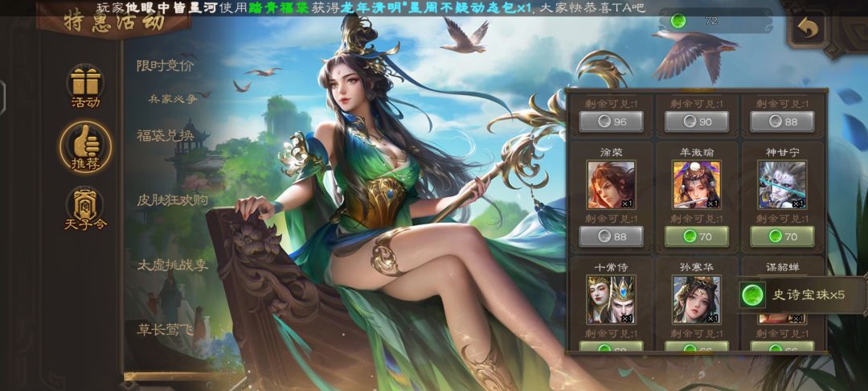View the 羊徽瑜 character portrait

pyautogui.click(x=696, y=185)
